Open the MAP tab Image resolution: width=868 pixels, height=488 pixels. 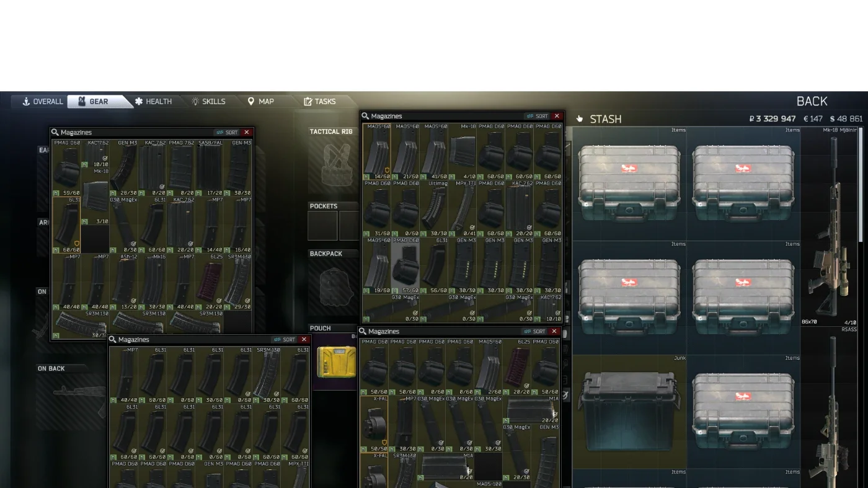(x=260, y=102)
